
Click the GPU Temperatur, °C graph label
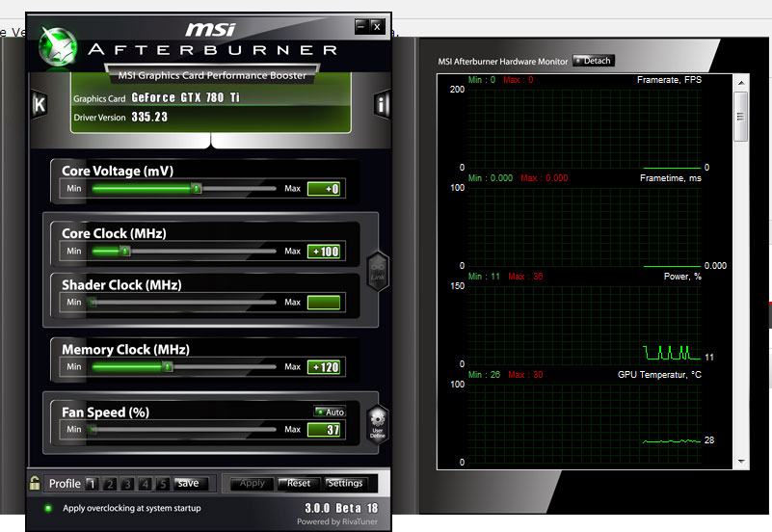click(659, 375)
